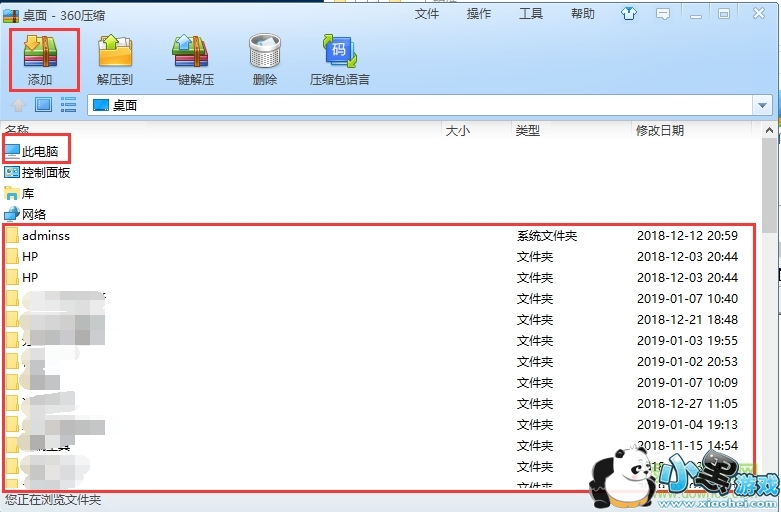Select the adminss folder name

pos(46,236)
